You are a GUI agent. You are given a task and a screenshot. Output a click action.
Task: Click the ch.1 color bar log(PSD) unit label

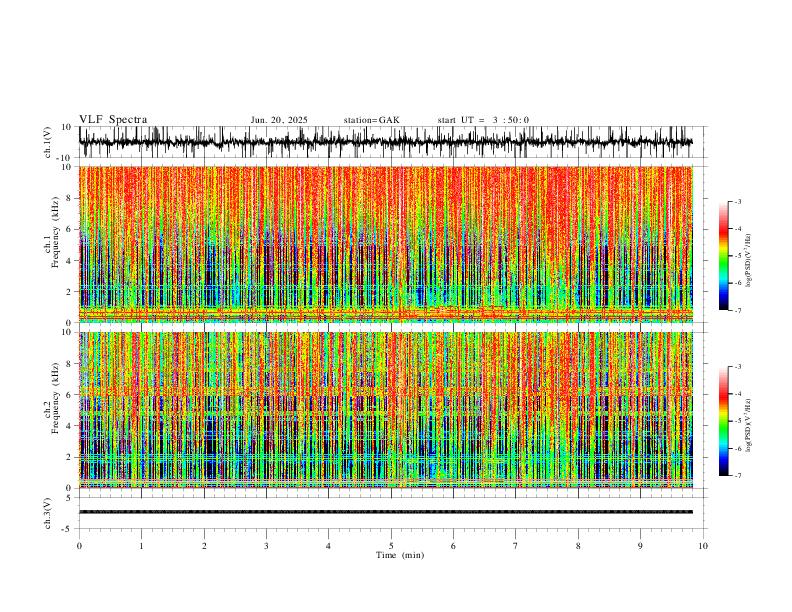point(748,260)
